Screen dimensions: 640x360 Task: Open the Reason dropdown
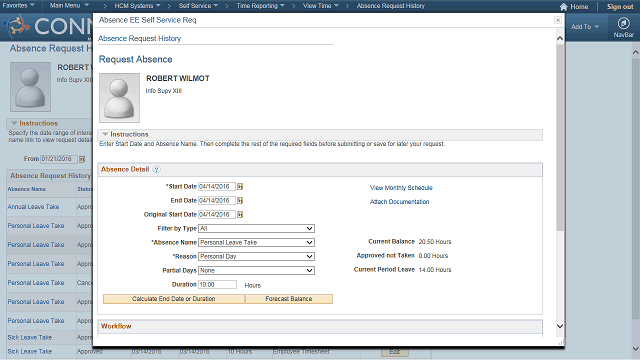pyautogui.click(x=256, y=256)
